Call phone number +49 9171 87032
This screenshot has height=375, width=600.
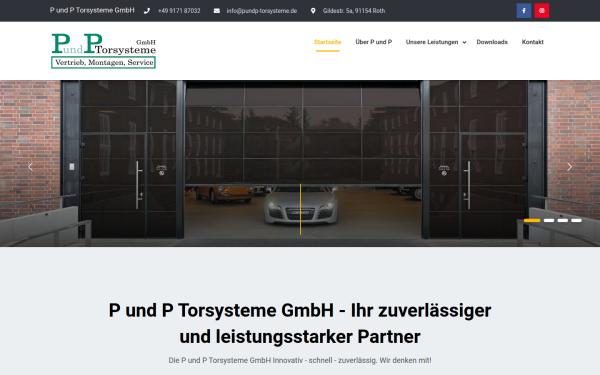pyautogui.click(x=179, y=11)
